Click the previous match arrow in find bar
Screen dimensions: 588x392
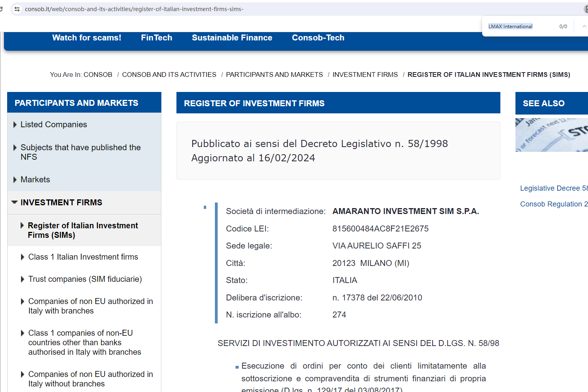point(584,27)
